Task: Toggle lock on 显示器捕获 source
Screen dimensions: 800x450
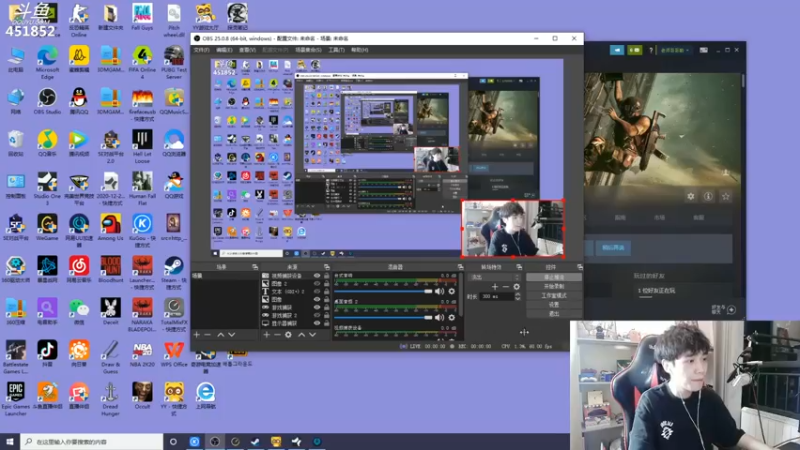Action: coord(327,323)
